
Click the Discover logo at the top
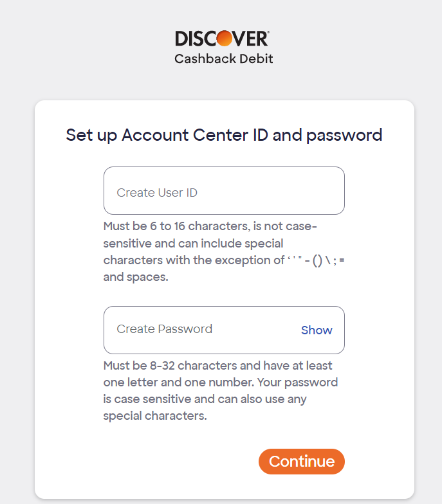[222, 39]
